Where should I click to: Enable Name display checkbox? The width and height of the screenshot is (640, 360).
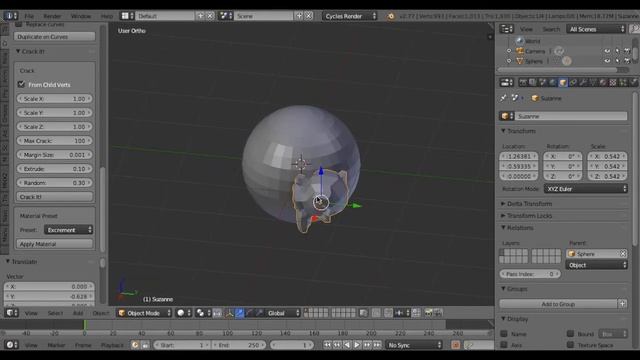504,334
